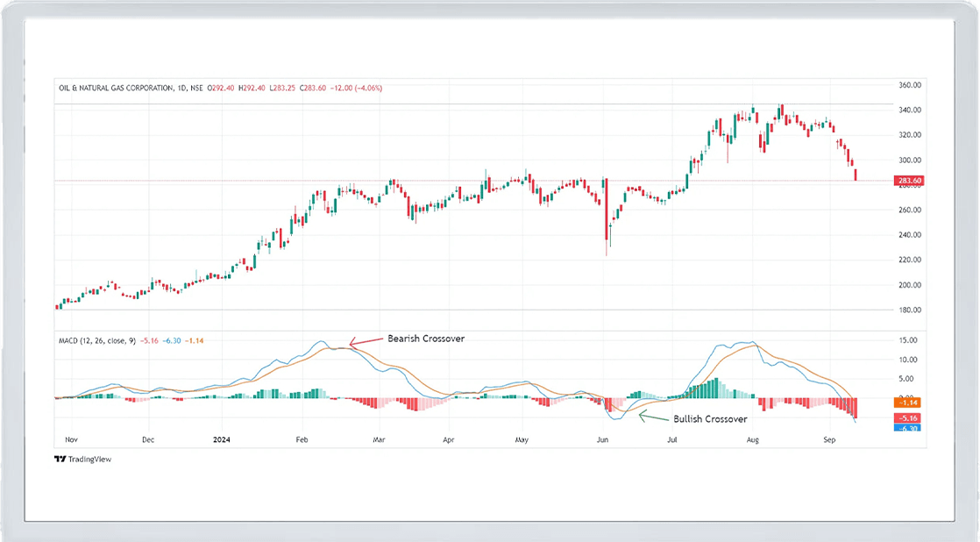Viewport: 980px width, 542px height.
Task: Click the 360.00 price axis label
Action: pyautogui.click(x=909, y=85)
